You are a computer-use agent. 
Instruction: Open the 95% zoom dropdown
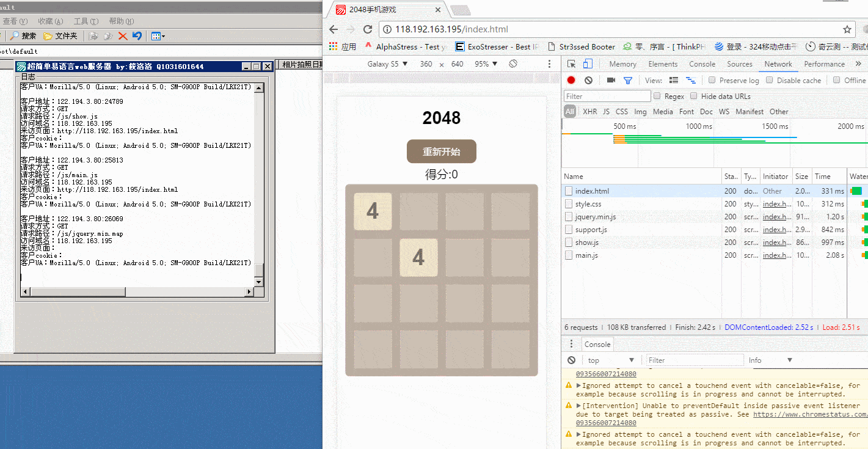486,64
